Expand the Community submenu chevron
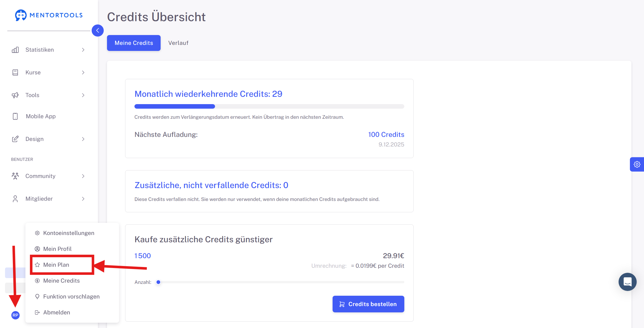This screenshot has height=328, width=644. pos(83,176)
